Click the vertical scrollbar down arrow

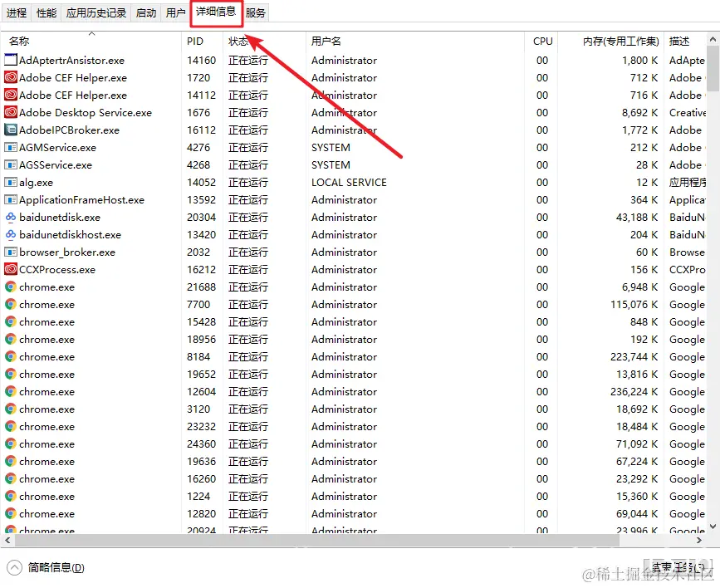(713, 527)
